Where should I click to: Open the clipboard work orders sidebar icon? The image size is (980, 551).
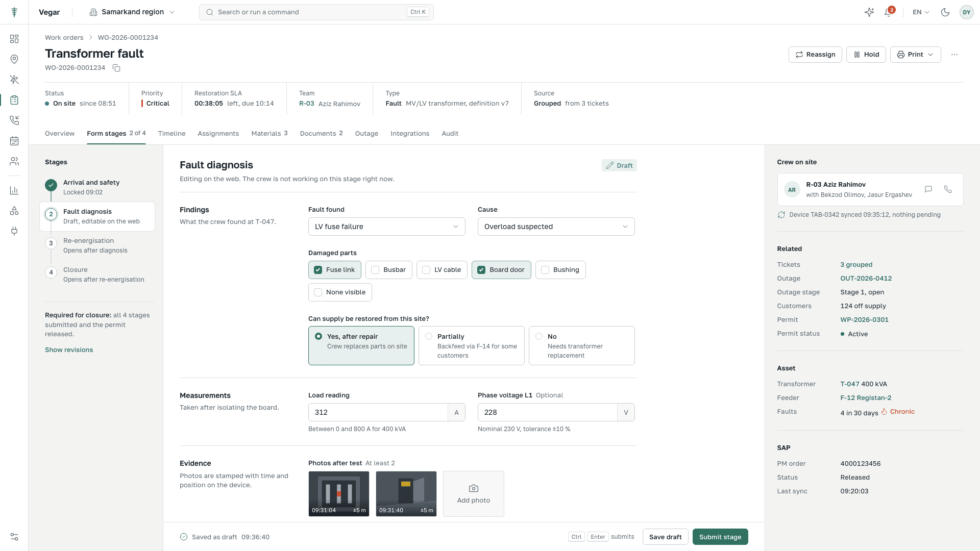point(14,100)
